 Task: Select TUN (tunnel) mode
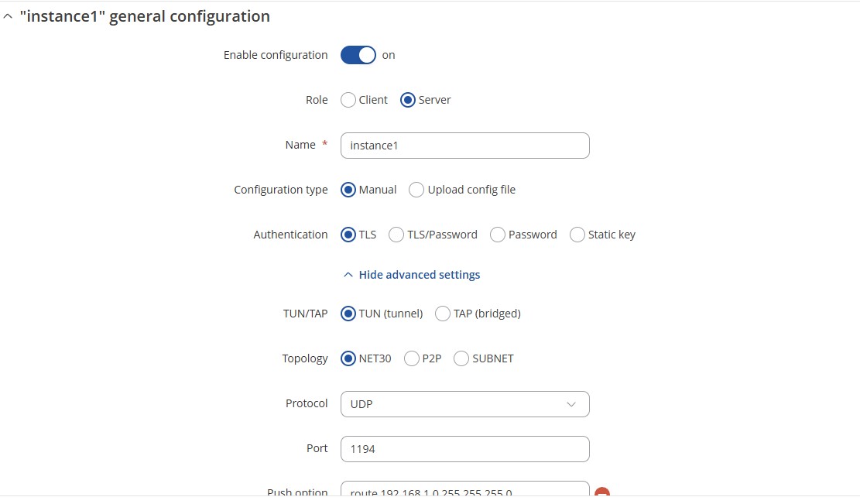point(348,314)
